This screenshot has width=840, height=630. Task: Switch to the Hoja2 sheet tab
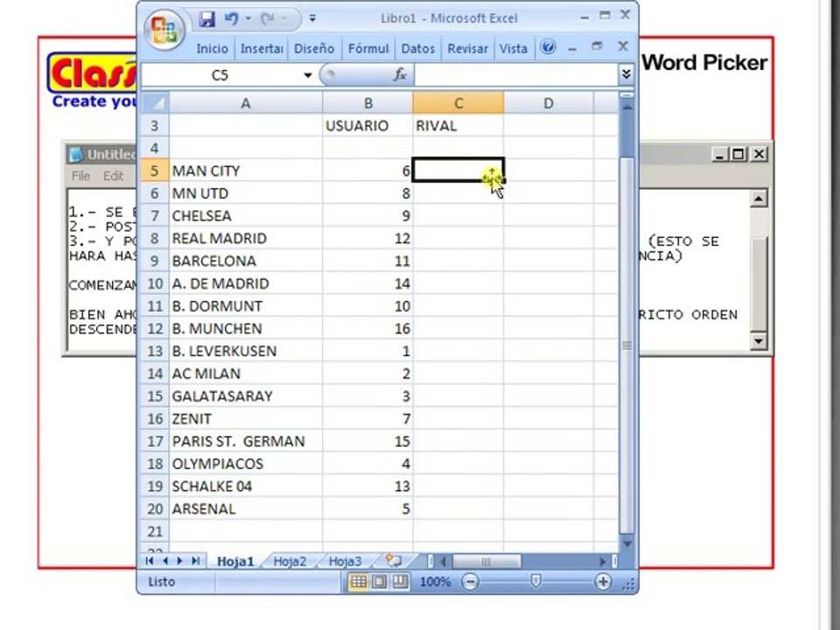290,562
